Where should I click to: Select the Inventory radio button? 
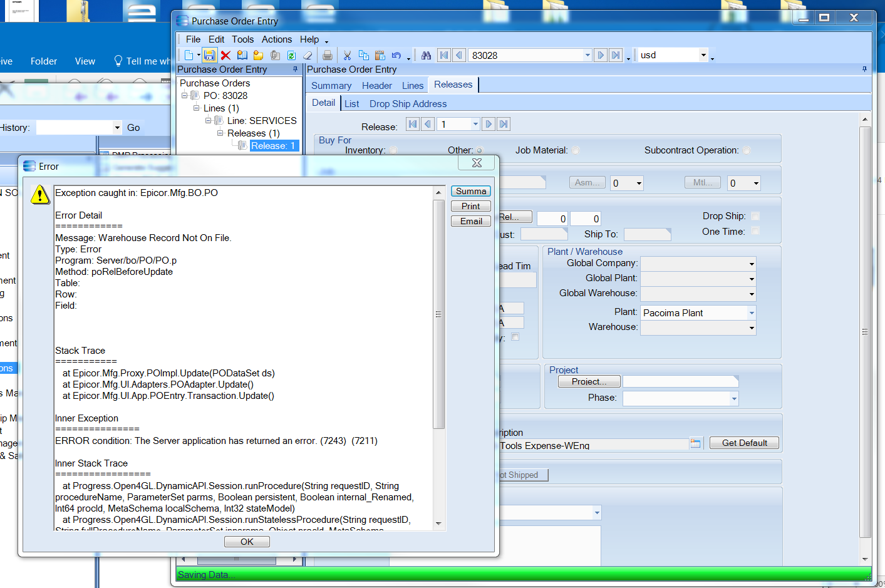point(393,150)
